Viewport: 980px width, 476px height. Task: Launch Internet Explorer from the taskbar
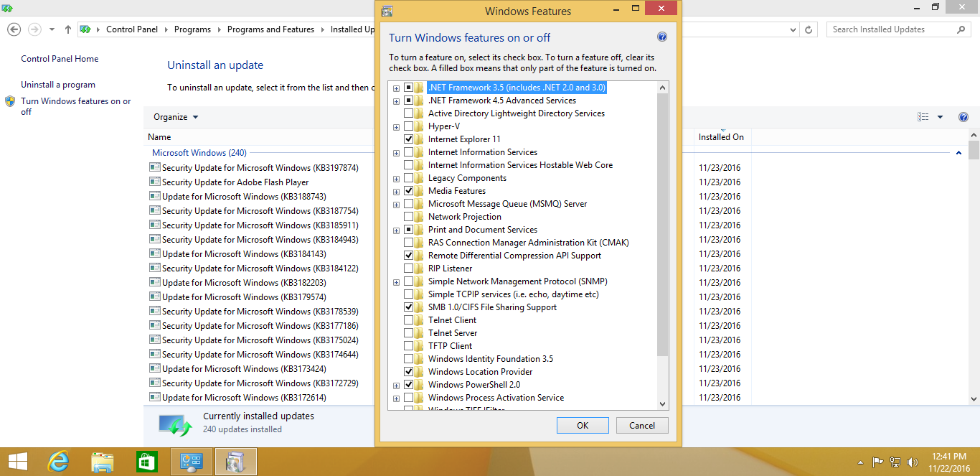click(57, 462)
